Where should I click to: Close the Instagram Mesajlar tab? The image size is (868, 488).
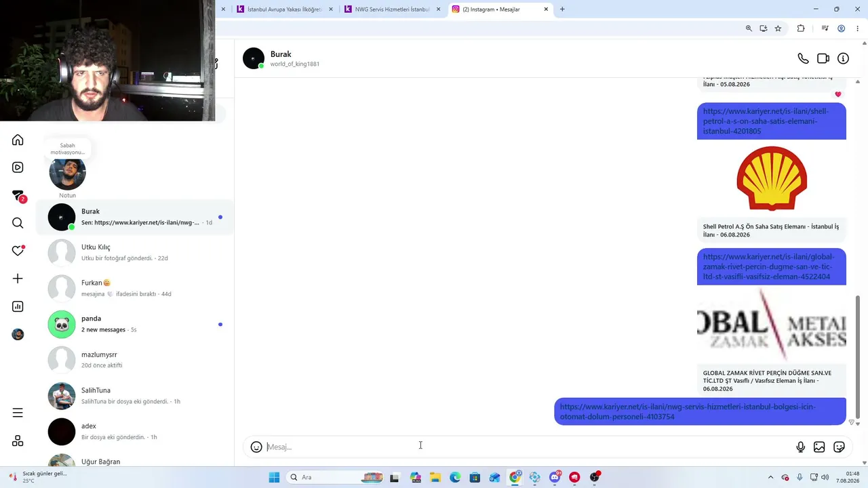(x=546, y=9)
